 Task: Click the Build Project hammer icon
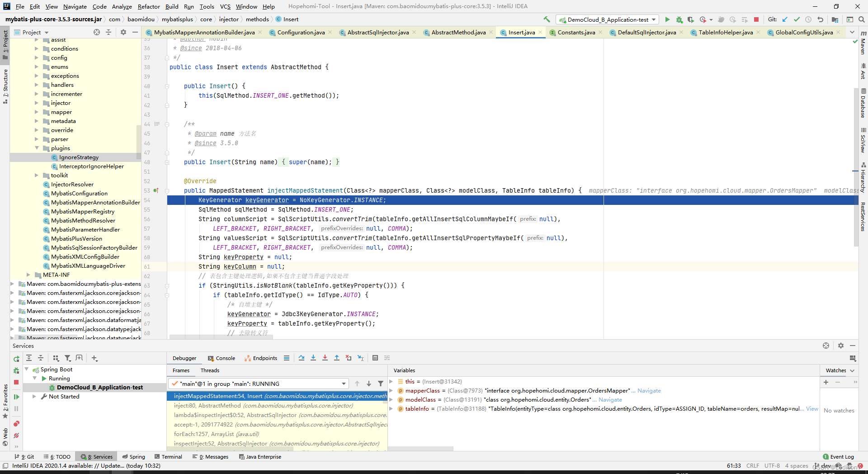pyautogui.click(x=547, y=19)
